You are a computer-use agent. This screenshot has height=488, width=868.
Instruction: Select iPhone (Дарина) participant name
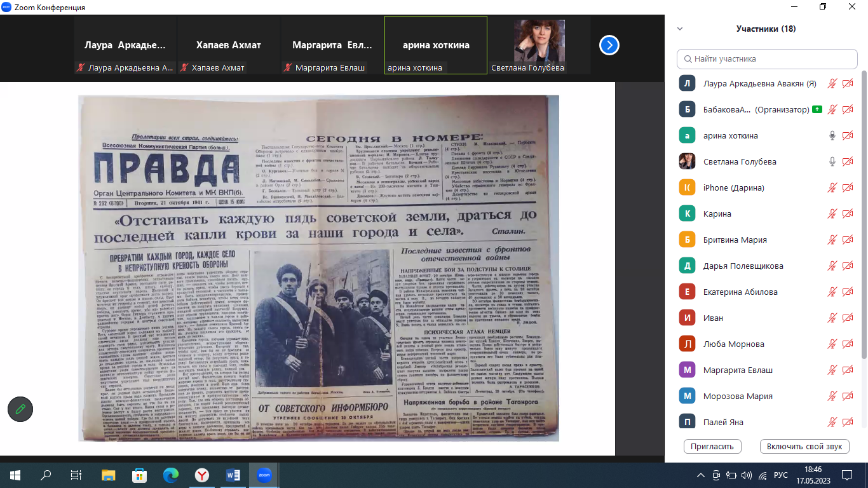click(x=734, y=187)
